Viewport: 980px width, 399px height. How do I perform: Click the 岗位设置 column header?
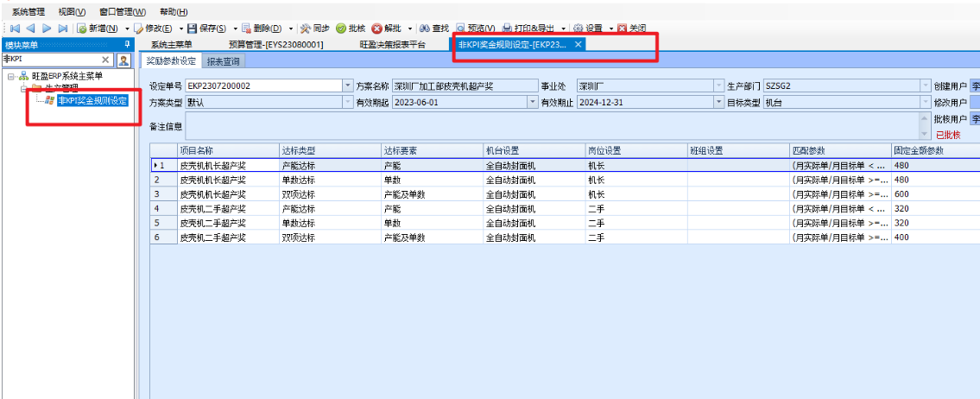(636, 150)
